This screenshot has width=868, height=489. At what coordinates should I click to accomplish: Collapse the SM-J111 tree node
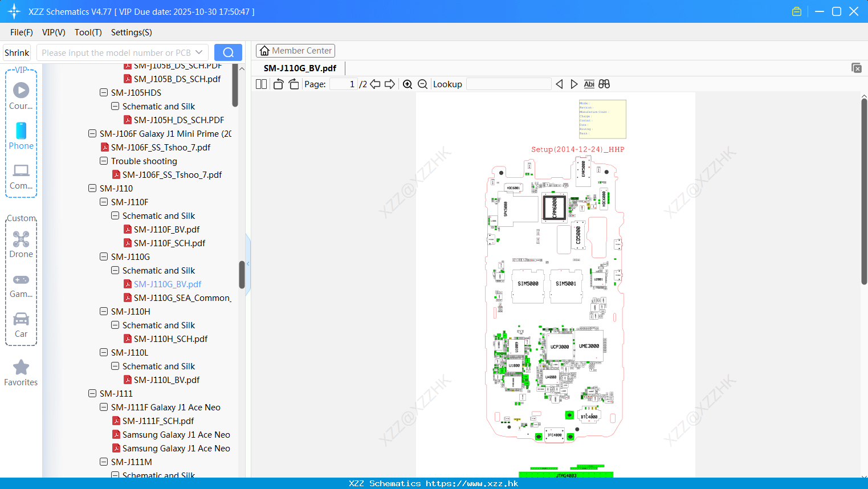coord(92,393)
